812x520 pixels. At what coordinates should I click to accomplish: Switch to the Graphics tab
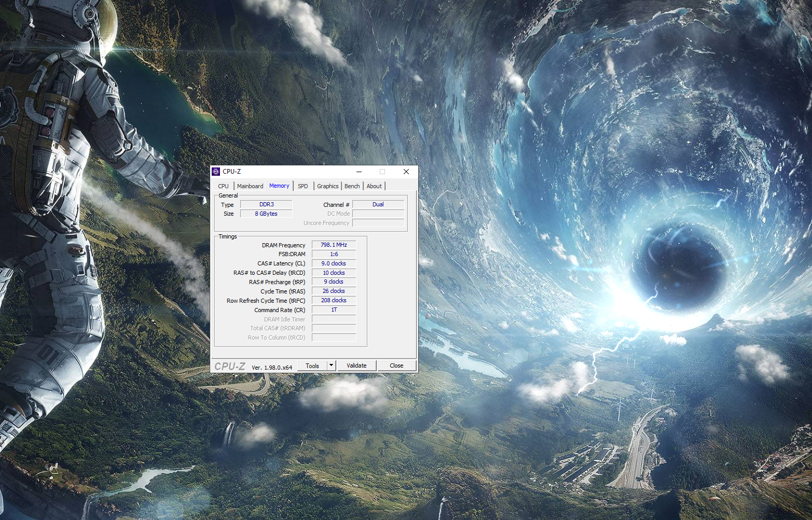[x=328, y=186]
